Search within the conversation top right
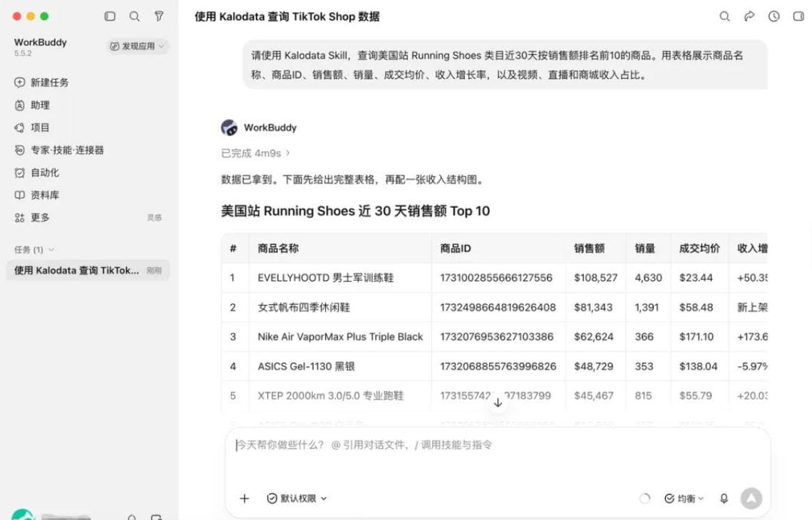Image resolution: width=812 pixels, height=520 pixels. pyautogui.click(x=724, y=16)
